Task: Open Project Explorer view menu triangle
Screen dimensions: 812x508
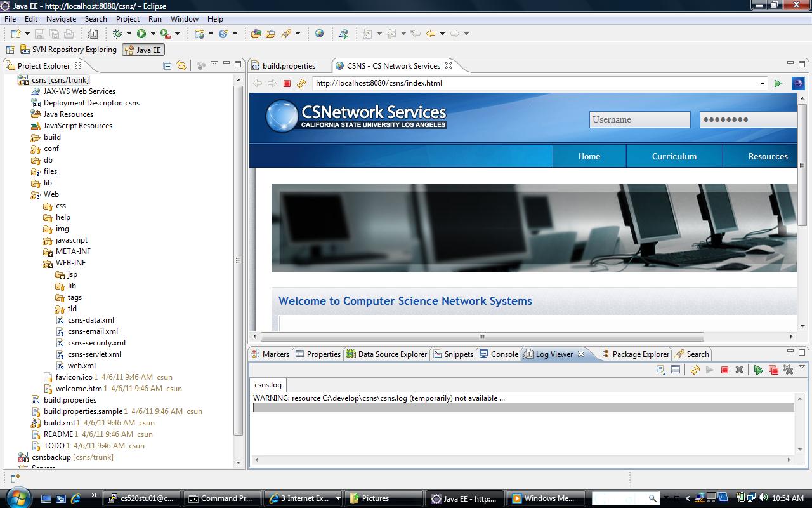Action: coord(214,63)
